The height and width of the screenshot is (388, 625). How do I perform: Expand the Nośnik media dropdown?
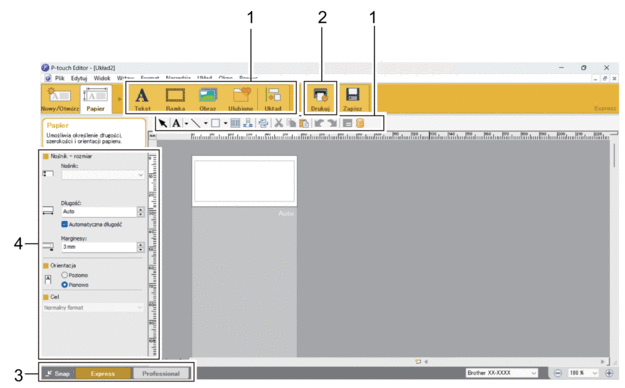click(102, 175)
